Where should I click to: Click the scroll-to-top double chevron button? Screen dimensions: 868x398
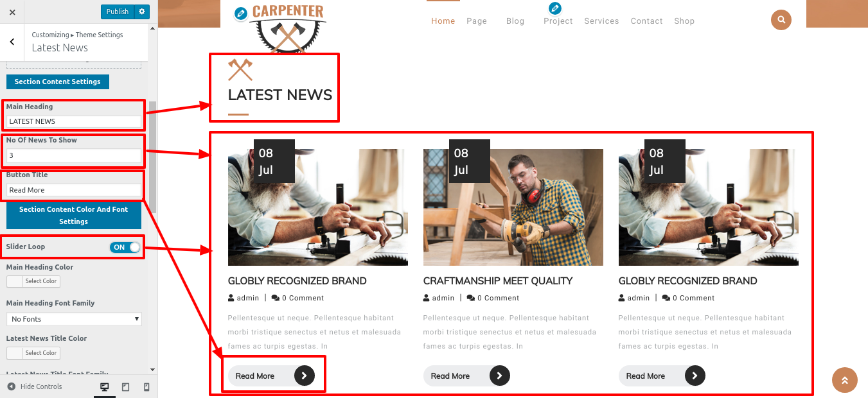(x=845, y=380)
